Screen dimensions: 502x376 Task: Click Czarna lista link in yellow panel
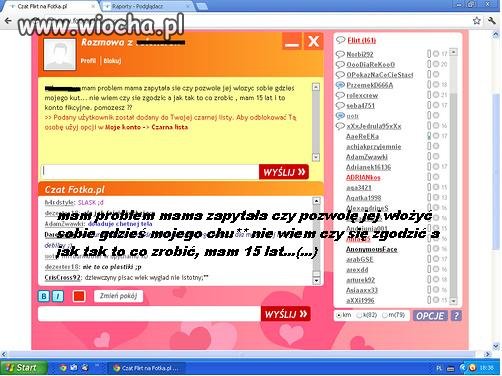click(170, 127)
